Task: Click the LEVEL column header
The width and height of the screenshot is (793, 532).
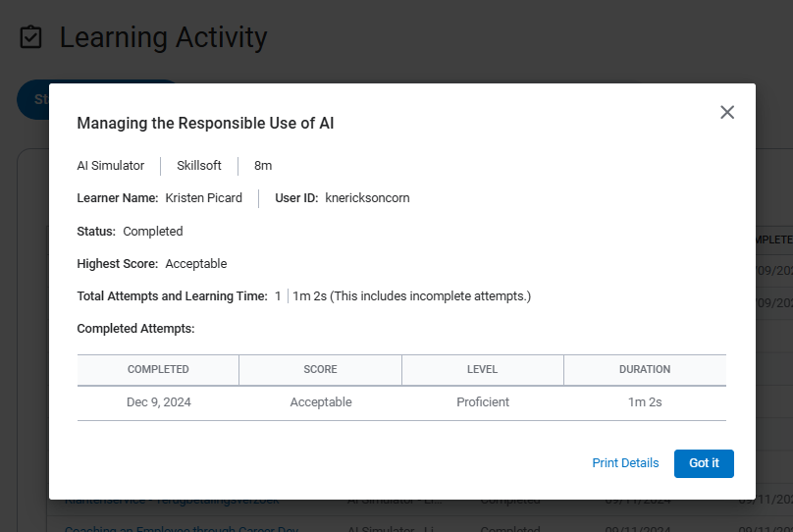Action: pyautogui.click(x=482, y=370)
